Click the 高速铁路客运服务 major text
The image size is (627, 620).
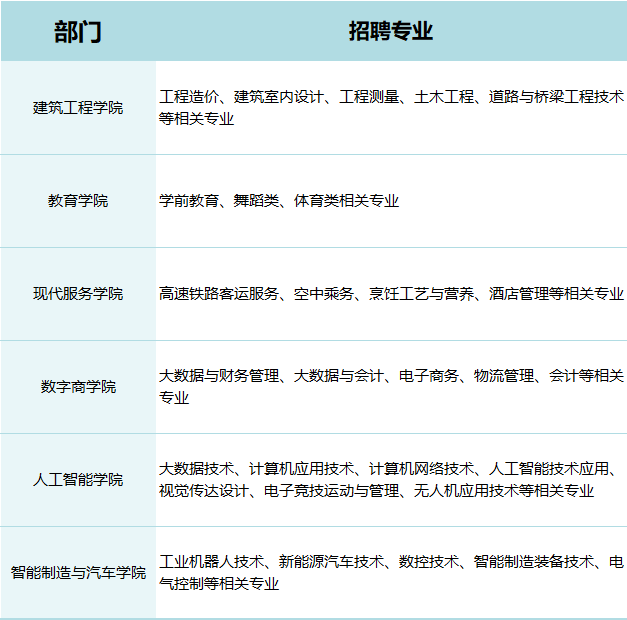click(x=219, y=294)
